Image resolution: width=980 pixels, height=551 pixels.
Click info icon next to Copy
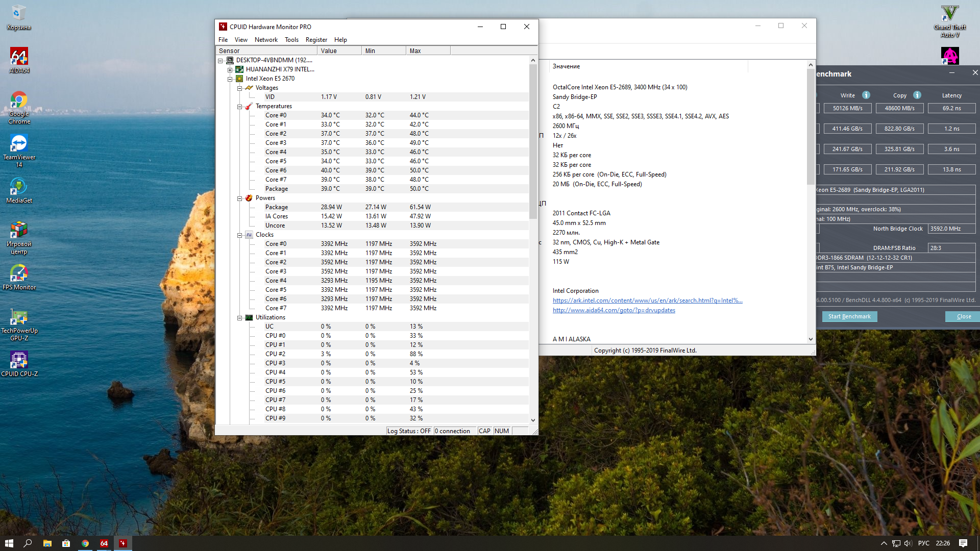(x=917, y=95)
